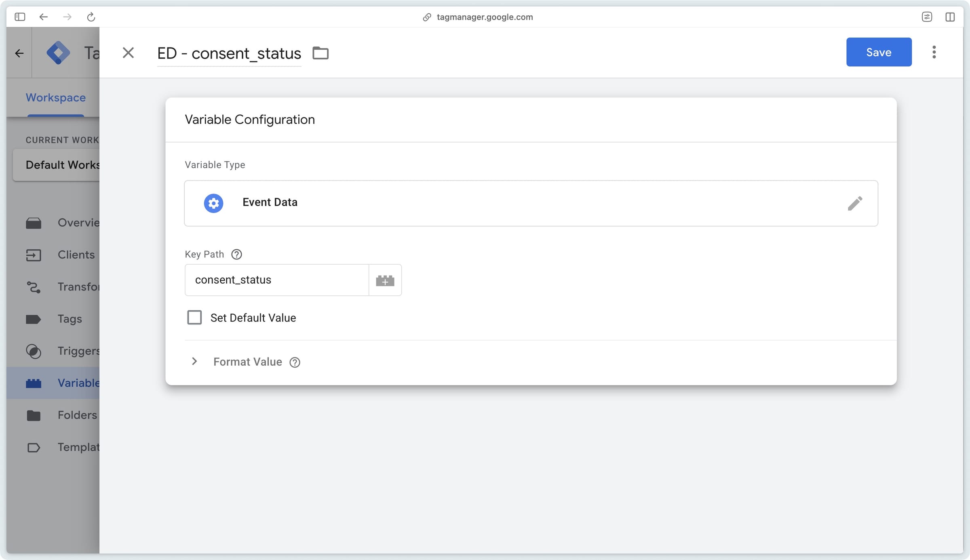The height and width of the screenshot is (560, 970).
Task: Go back with the Tag Manager back arrow
Action: point(19,53)
